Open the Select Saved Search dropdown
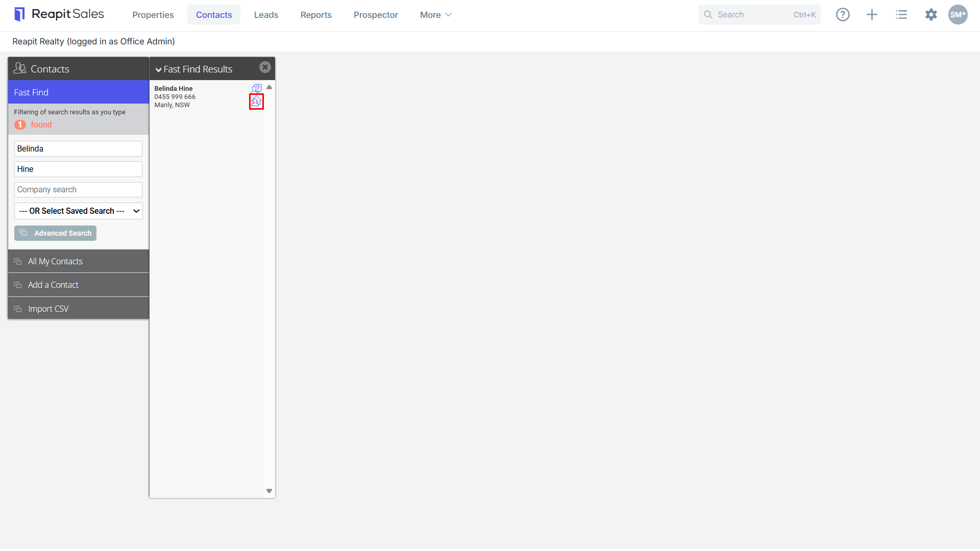 pyautogui.click(x=78, y=211)
